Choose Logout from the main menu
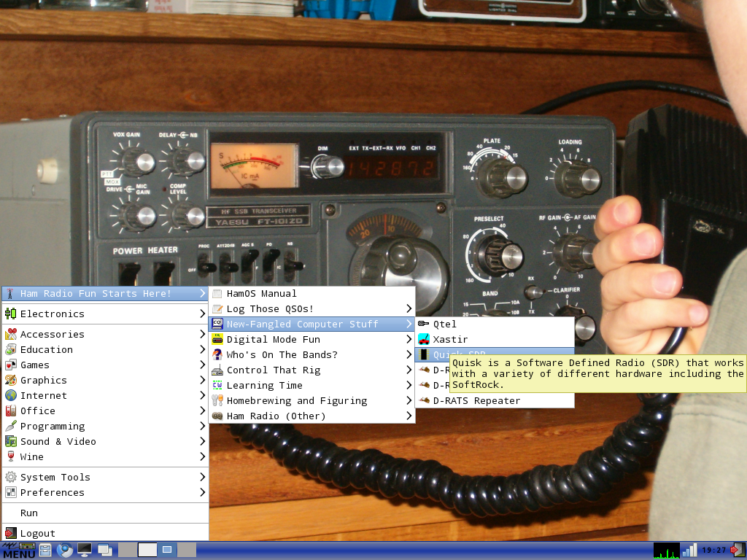The width and height of the screenshot is (747, 560). [105, 533]
